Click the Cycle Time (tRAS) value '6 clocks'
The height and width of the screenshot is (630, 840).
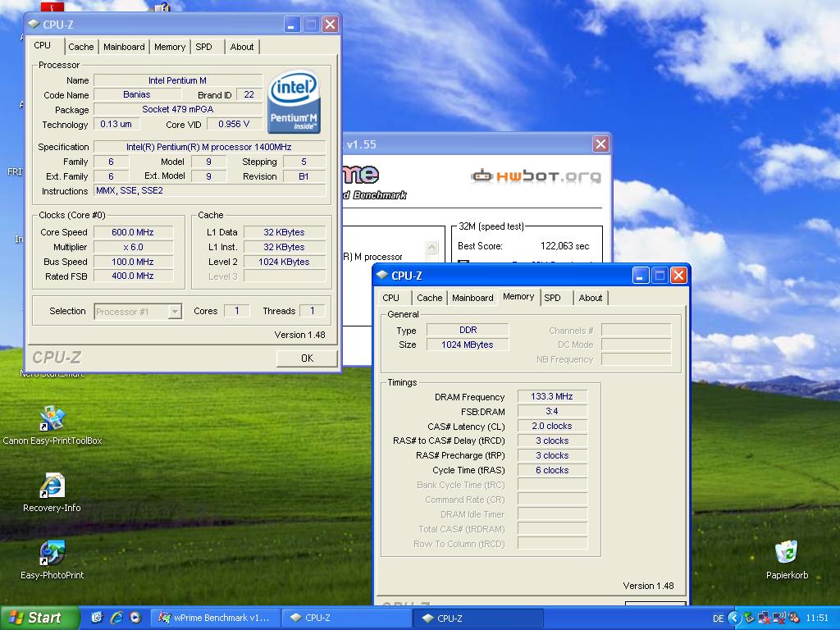(x=552, y=470)
